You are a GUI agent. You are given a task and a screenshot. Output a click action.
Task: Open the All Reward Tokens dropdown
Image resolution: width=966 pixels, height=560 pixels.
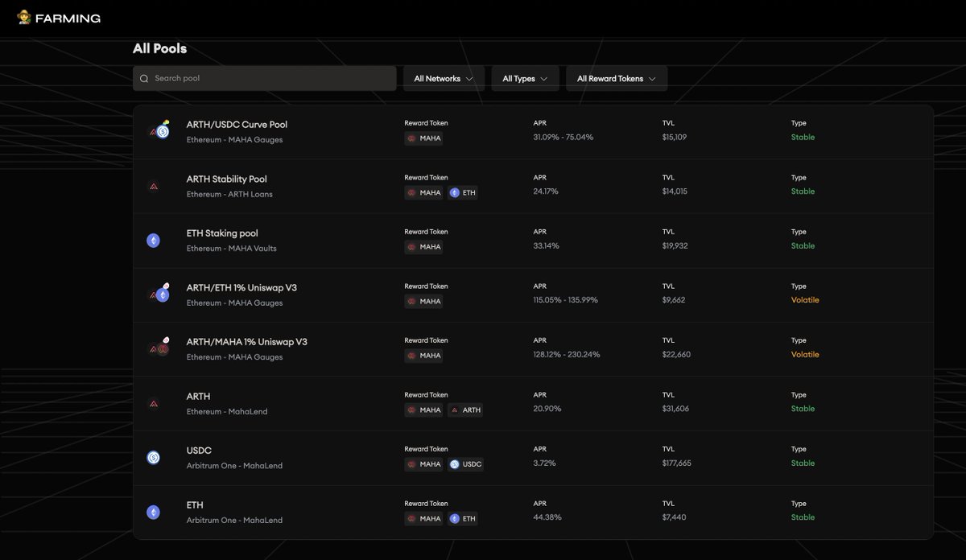(616, 78)
